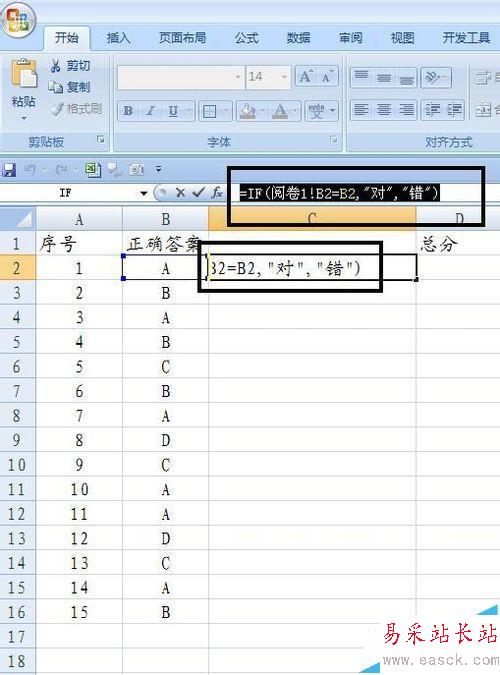Click the Undo arrow
This screenshot has height=675, width=500.
[x=30, y=170]
